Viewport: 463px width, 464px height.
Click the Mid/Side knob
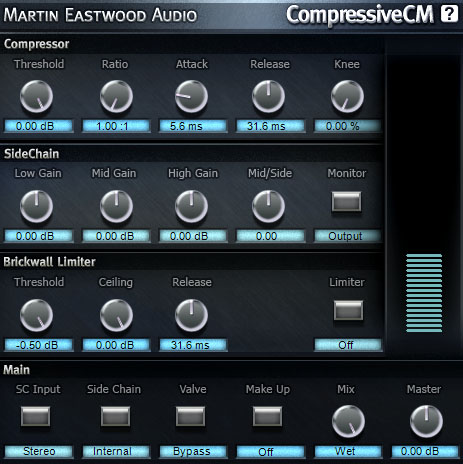click(x=268, y=206)
